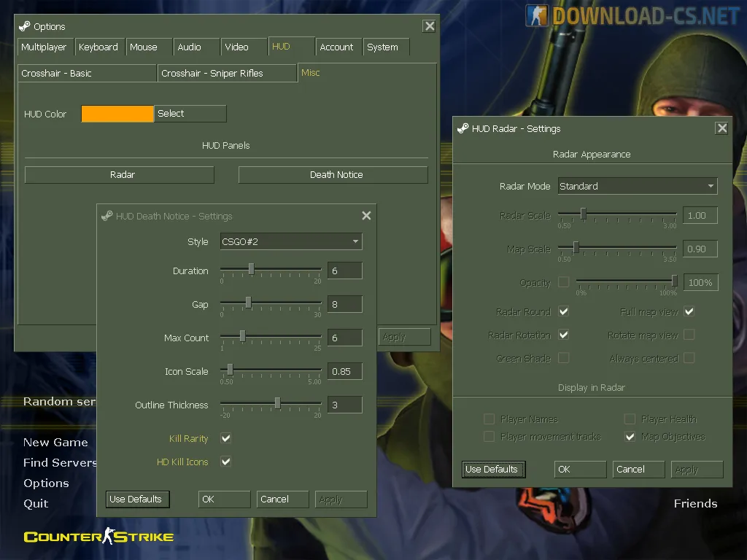747x560 pixels.
Task: Click OK in Death Notice settings
Action: click(224, 499)
